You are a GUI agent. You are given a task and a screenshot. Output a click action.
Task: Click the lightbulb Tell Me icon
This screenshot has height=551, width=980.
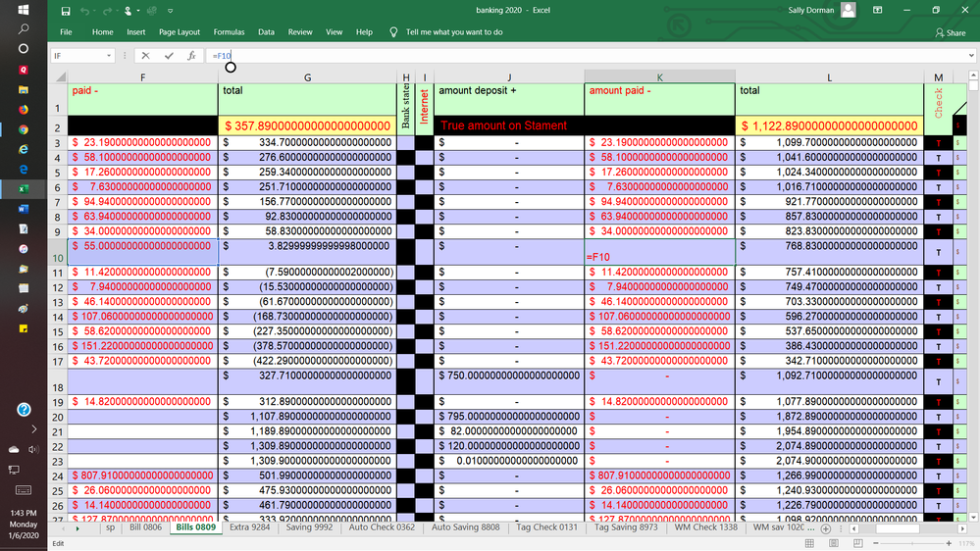(393, 31)
